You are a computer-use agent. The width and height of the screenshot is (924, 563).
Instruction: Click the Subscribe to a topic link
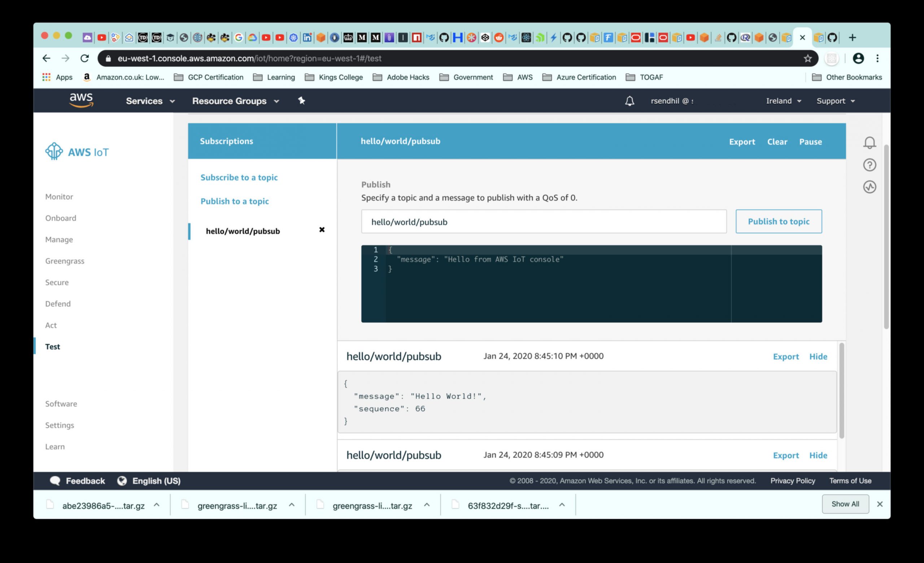pyautogui.click(x=239, y=177)
